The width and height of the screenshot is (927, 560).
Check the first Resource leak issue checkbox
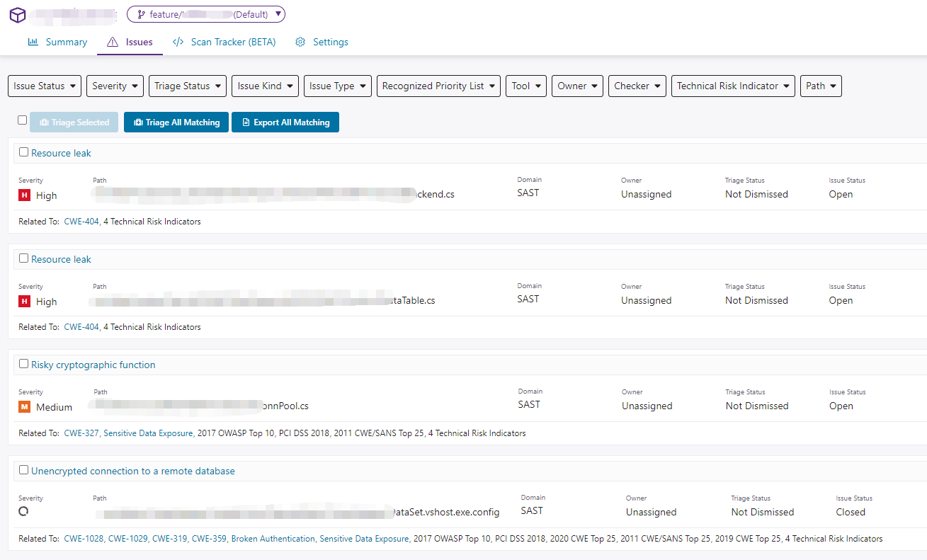[24, 152]
